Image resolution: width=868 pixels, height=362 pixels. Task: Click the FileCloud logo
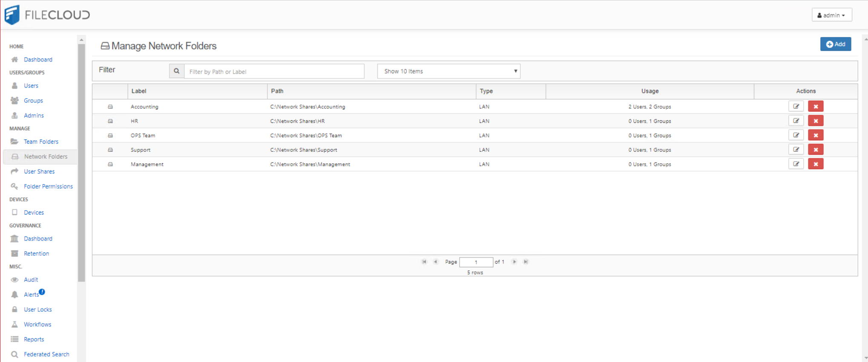[x=47, y=15]
